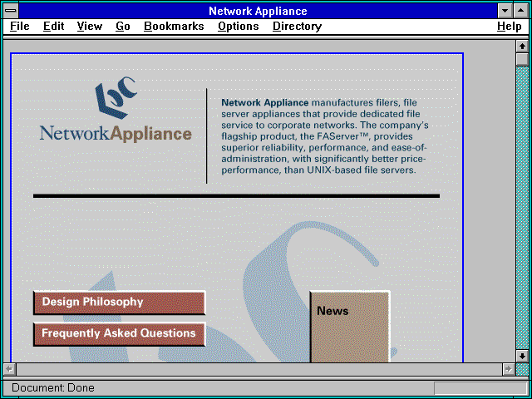
Task: Open the File menu
Action: pyautogui.click(x=20, y=27)
